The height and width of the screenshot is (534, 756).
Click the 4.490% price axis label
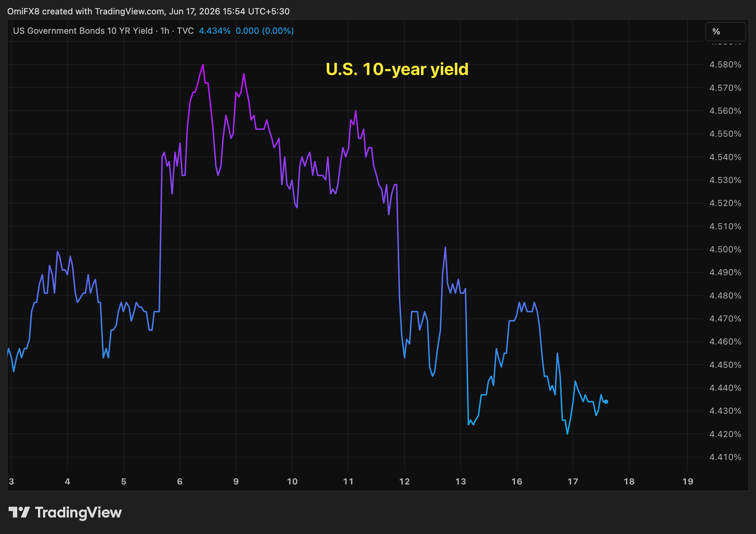(x=725, y=272)
